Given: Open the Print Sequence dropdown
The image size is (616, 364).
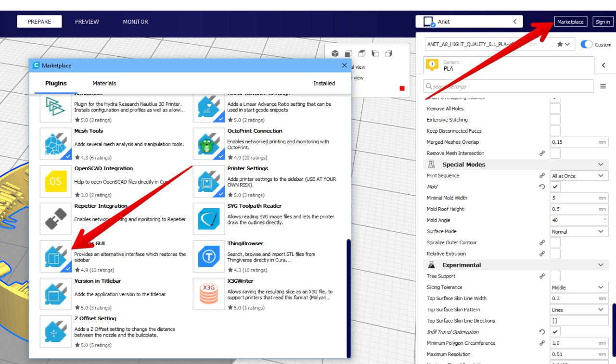Looking at the screenshot, I should [579, 176].
